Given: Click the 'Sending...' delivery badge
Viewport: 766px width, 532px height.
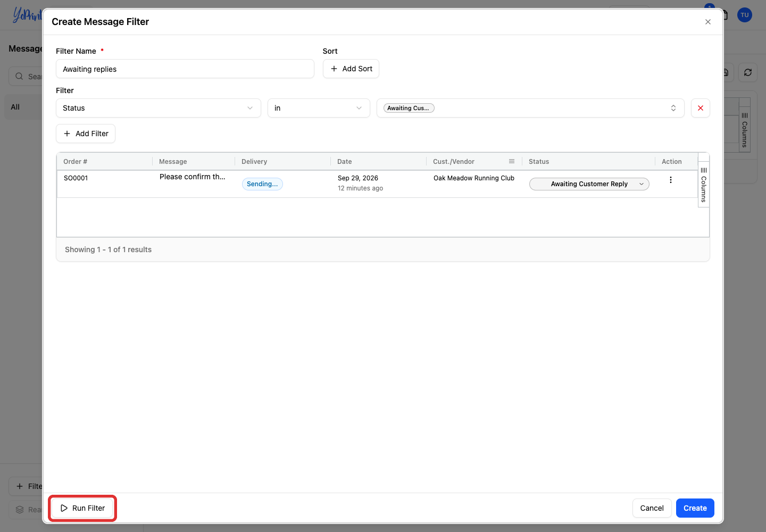Looking at the screenshot, I should coord(262,184).
